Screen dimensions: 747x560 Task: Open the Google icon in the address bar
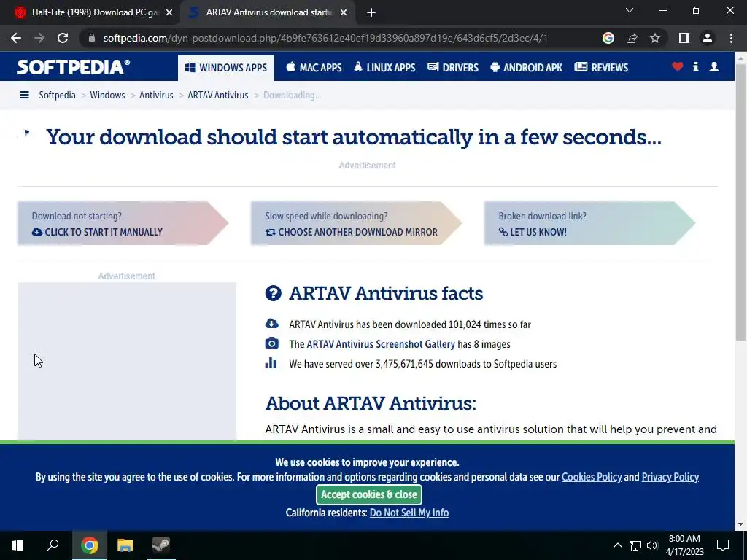point(608,38)
